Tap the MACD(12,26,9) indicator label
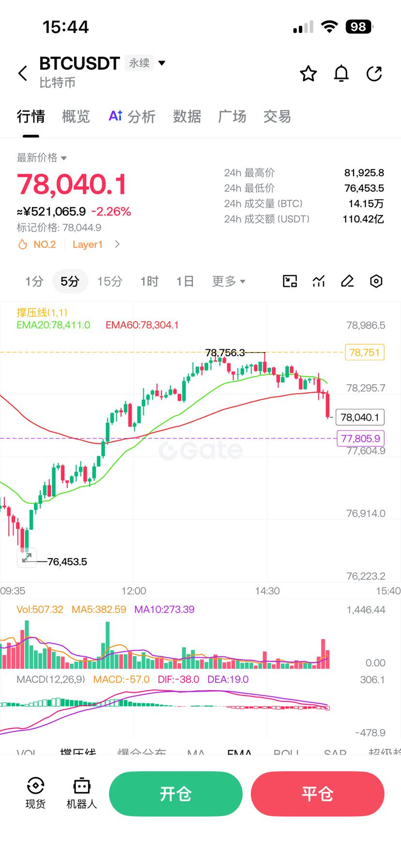401x868 pixels. pos(51,680)
